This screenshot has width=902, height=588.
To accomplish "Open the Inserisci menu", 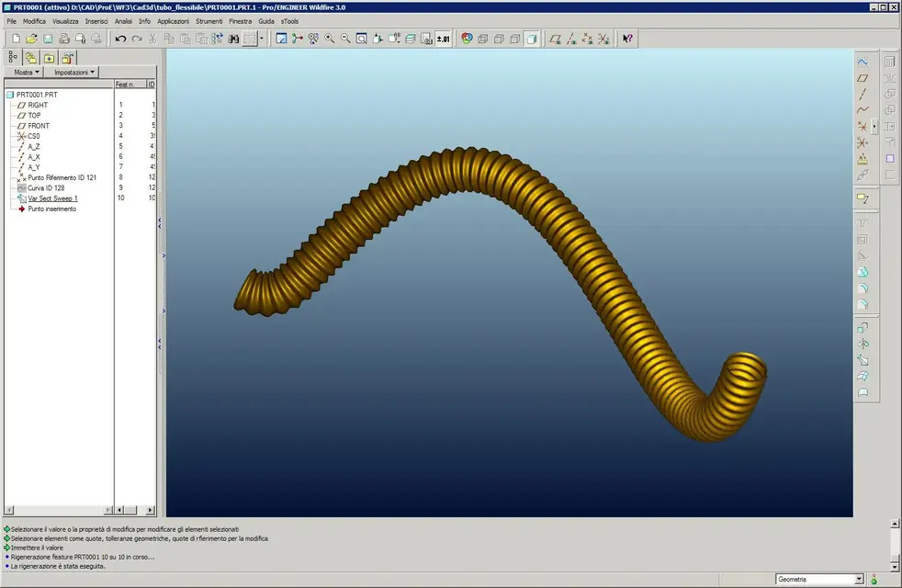I will (x=96, y=20).
